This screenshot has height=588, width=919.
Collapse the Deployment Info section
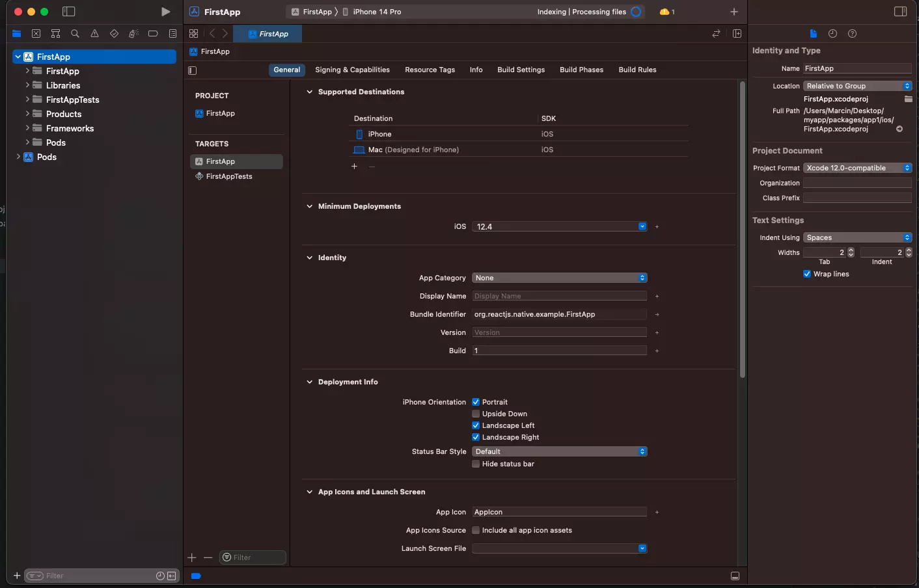[x=310, y=382]
